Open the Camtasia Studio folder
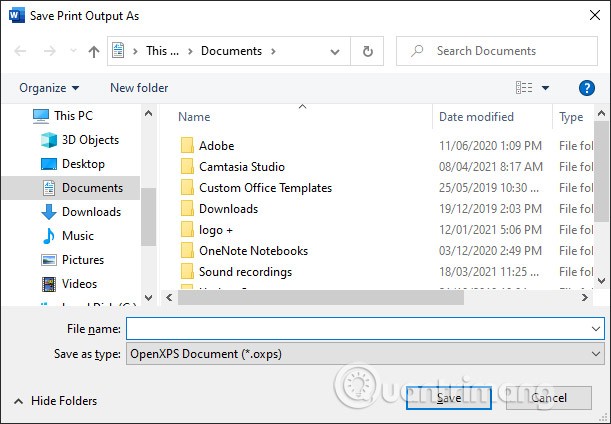 pos(241,167)
